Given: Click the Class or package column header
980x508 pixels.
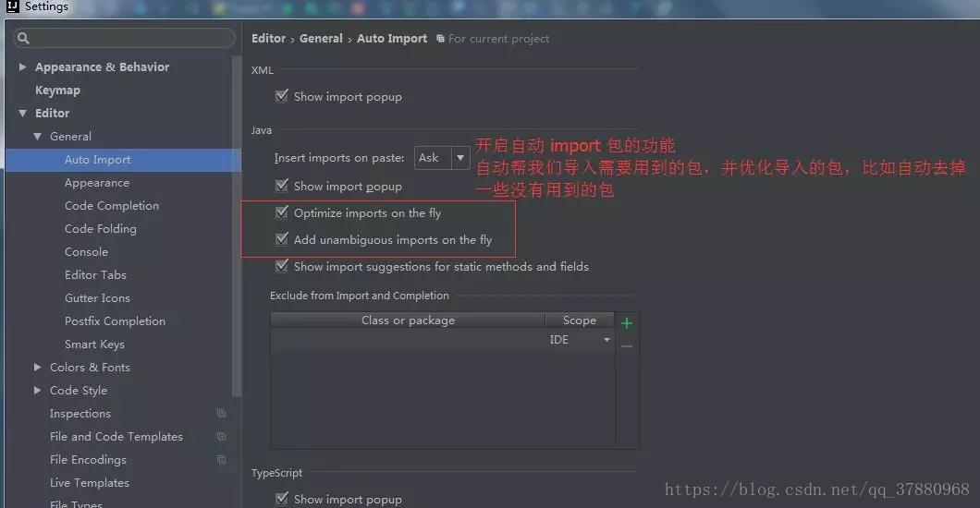Looking at the screenshot, I should 408,321.
